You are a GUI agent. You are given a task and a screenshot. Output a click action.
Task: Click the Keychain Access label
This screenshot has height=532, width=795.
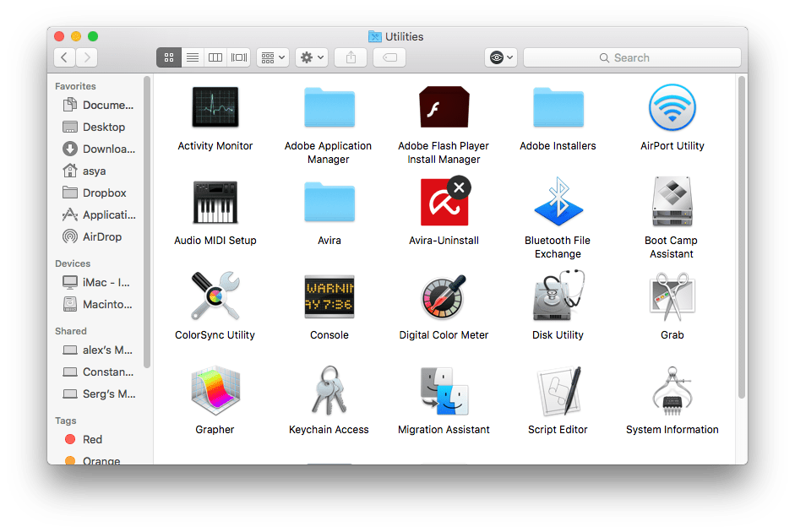(329, 430)
